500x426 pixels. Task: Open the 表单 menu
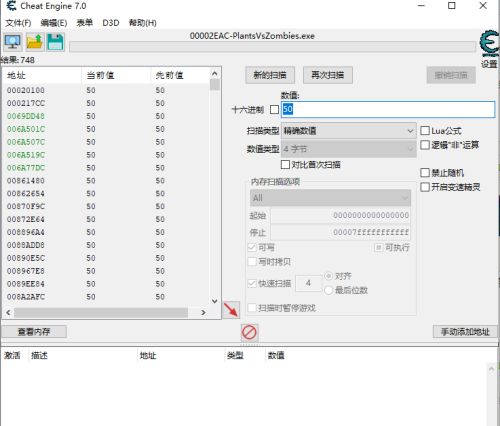tap(85, 23)
